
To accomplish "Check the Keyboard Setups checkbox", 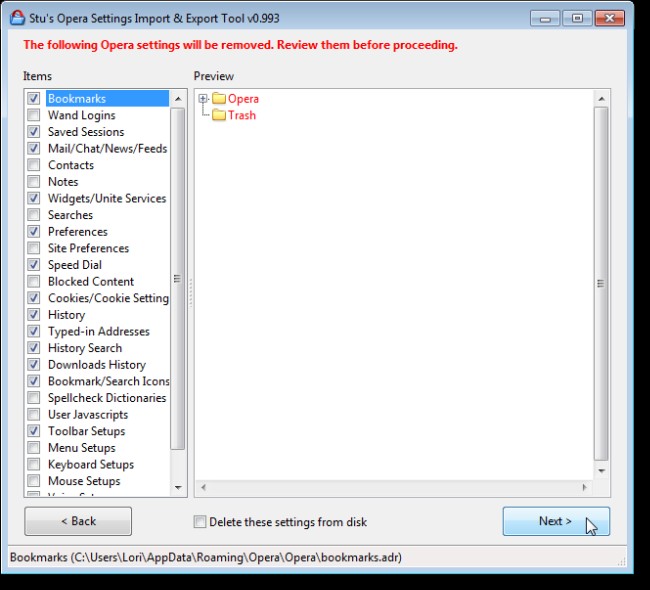I will tap(34, 464).
